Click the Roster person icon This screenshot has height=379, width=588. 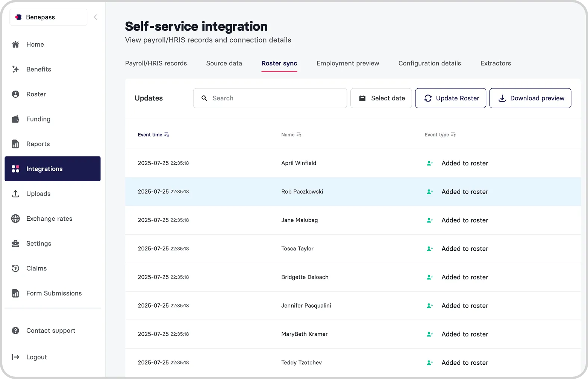coord(15,94)
